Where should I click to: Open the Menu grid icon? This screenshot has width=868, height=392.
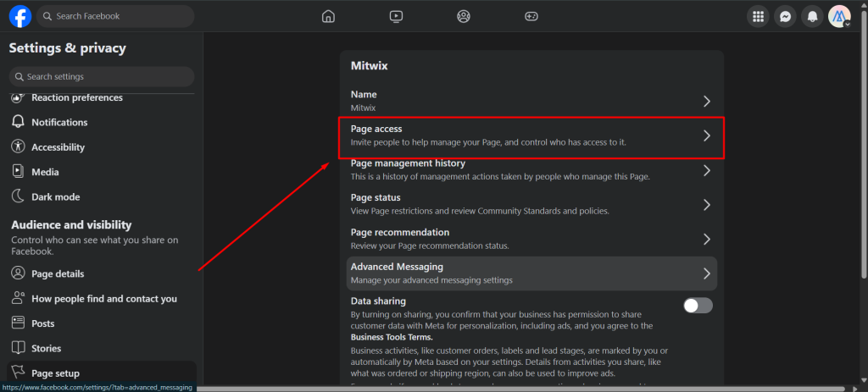click(x=759, y=17)
